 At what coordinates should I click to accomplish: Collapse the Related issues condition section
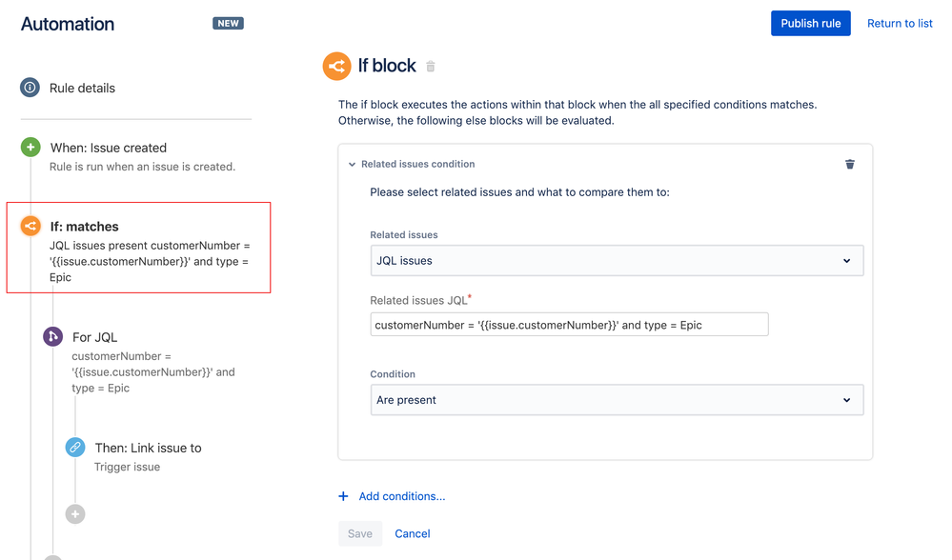[x=352, y=165]
